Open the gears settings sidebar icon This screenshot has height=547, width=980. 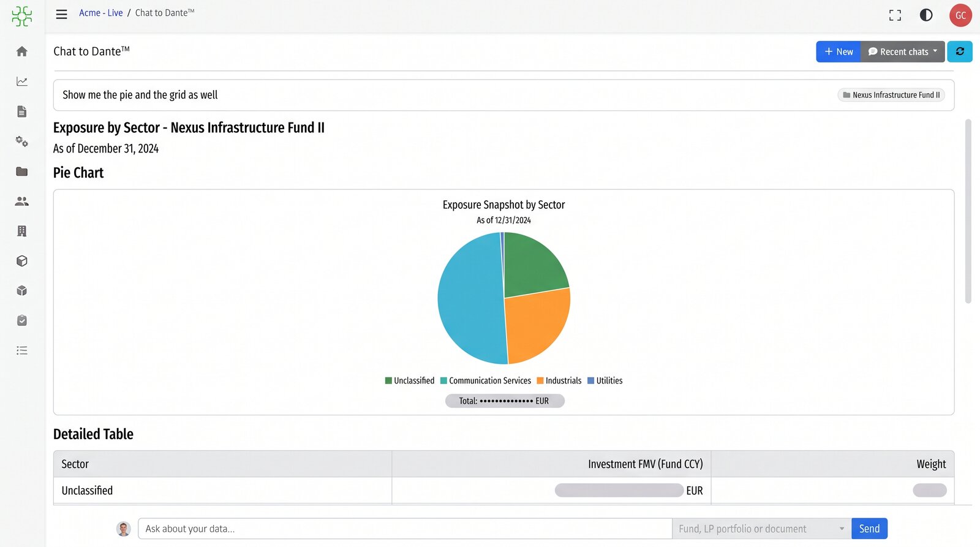22,141
